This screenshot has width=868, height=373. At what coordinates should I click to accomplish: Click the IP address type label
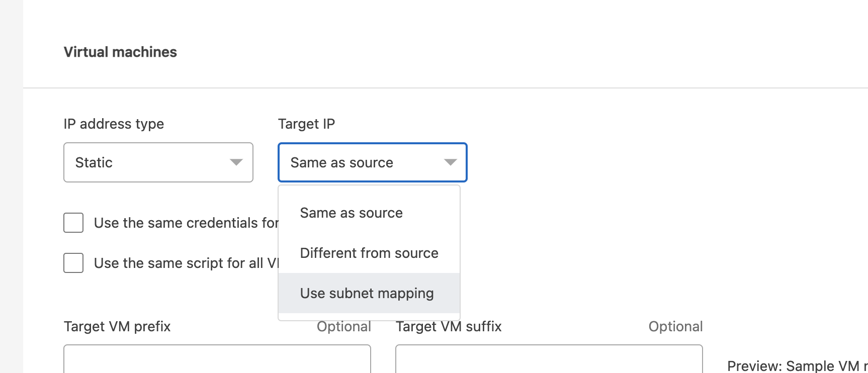(114, 124)
